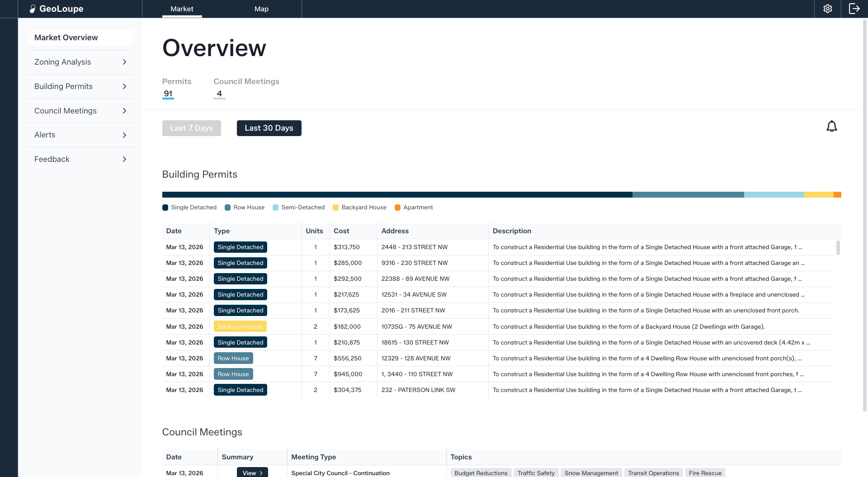Open the settings gear icon

tap(827, 9)
